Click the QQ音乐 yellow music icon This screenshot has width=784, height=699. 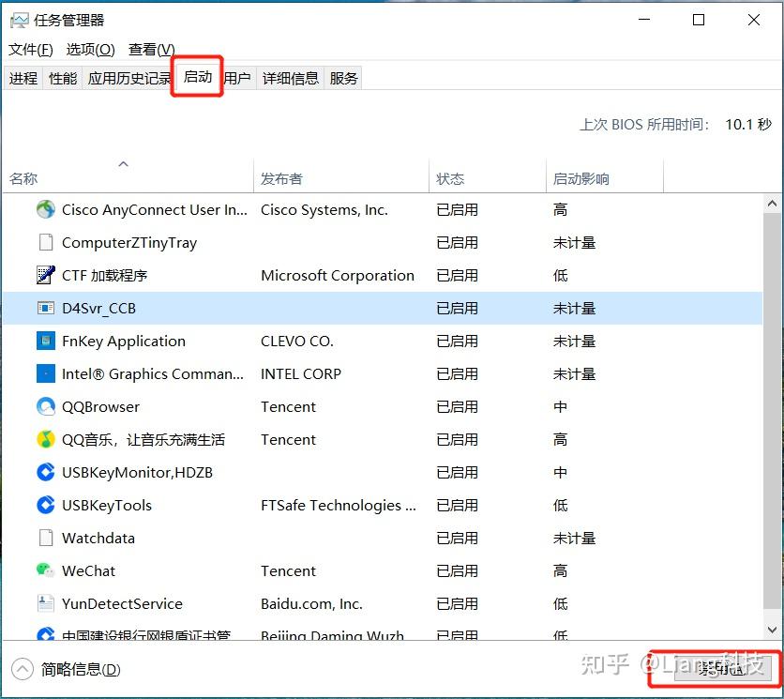(46, 440)
